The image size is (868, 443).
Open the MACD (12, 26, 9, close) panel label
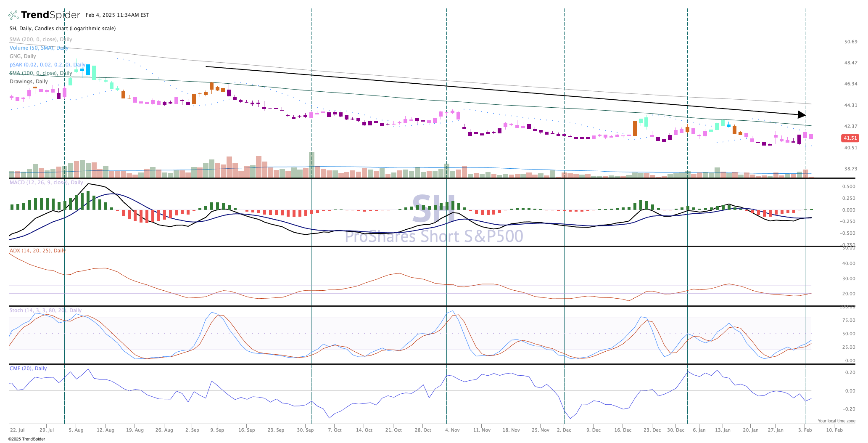pyautogui.click(x=46, y=183)
